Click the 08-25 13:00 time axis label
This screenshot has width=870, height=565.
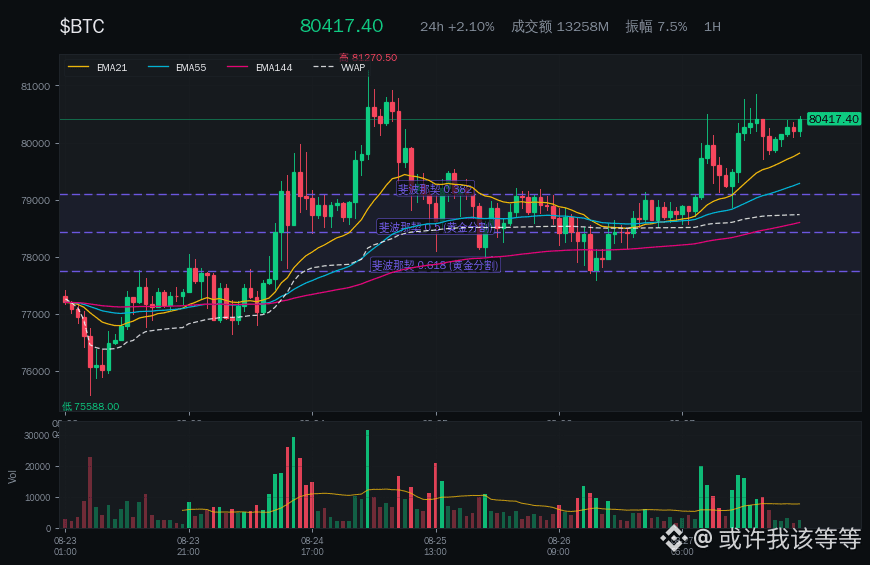(x=435, y=546)
